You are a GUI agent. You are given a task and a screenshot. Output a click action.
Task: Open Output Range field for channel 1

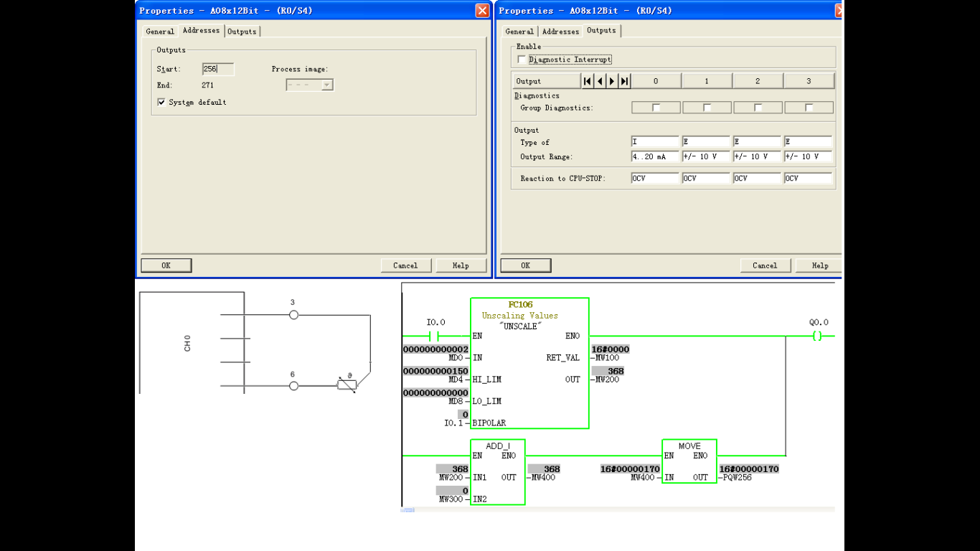tap(706, 156)
